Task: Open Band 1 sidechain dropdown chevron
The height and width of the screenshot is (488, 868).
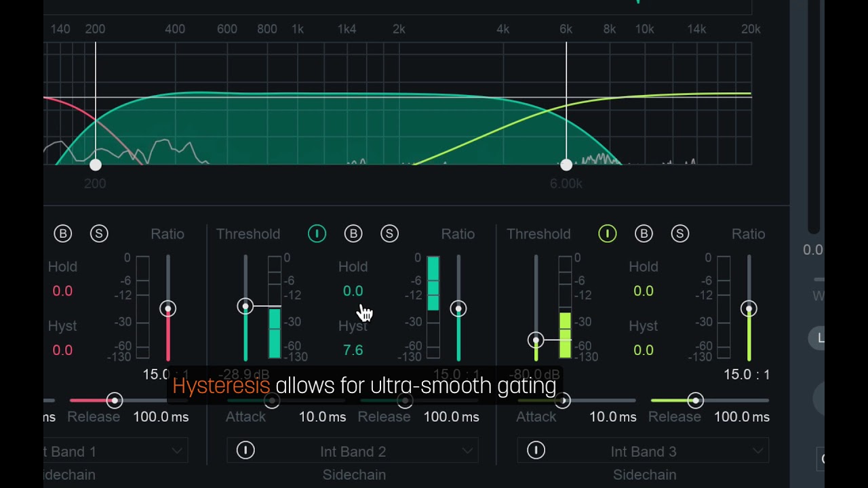Action: click(177, 451)
